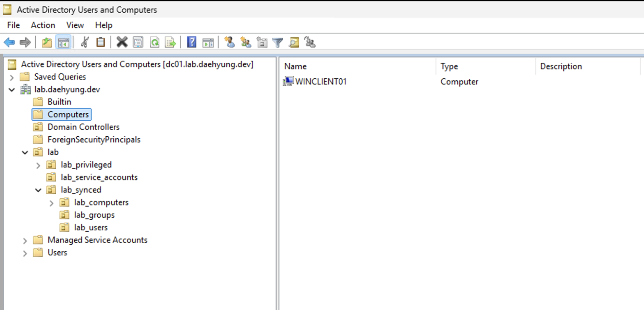
Task: Create a new group with toolbar icon
Action: tap(246, 42)
